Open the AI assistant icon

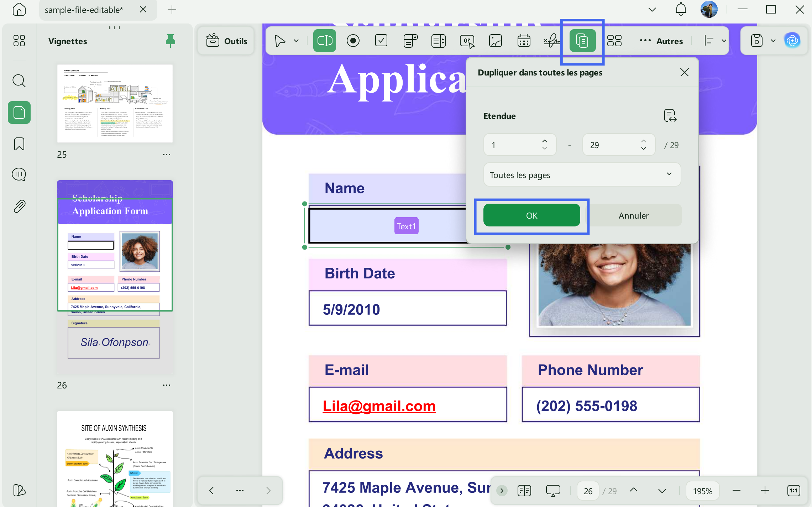tap(792, 41)
